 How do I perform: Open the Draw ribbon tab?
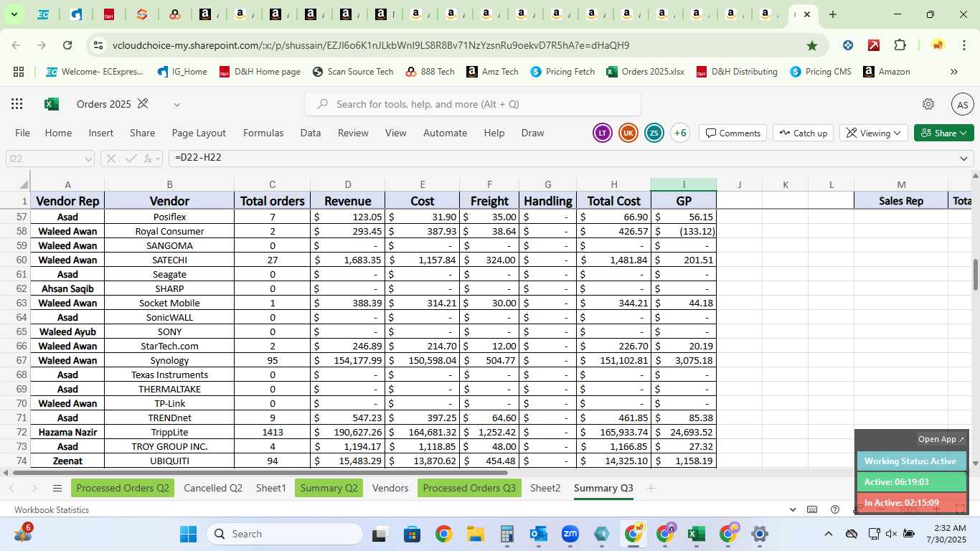[x=532, y=133]
